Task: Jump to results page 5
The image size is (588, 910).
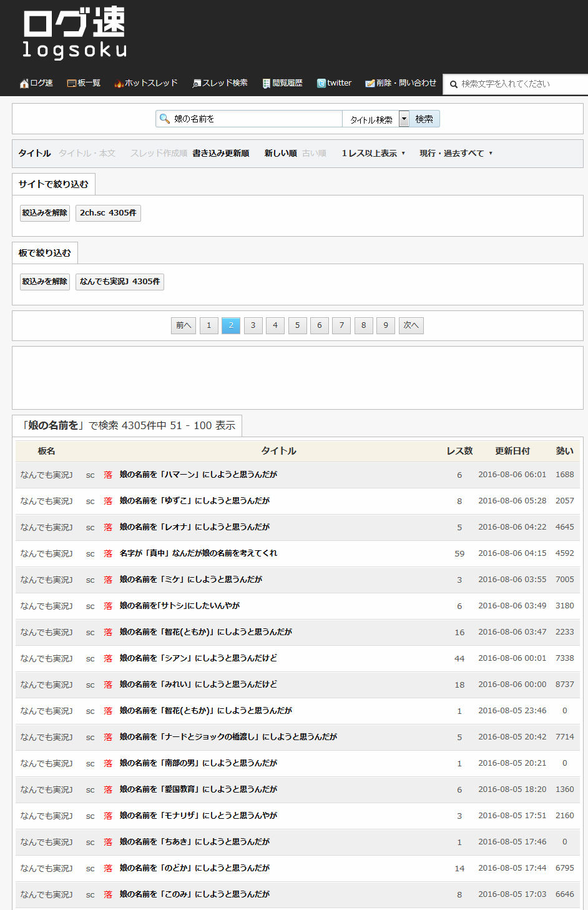Action: [x=297, y=325]
